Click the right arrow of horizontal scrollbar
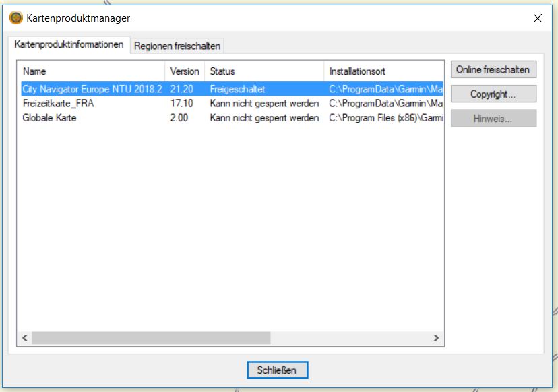The image size is (558, 392). pos(436,338)
